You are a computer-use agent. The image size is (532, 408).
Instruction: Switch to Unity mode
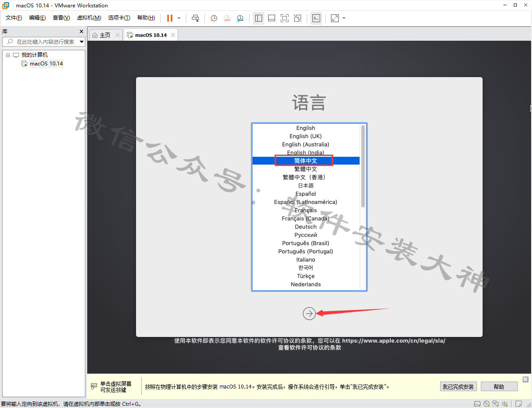pyautogui.click(x=298, y=18)
